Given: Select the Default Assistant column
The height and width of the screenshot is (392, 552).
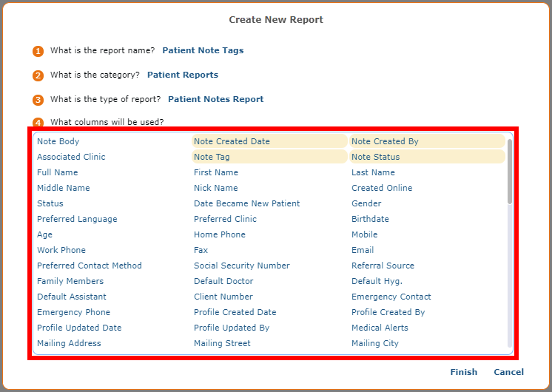Looking at the screenshot, I should [x=72, y=297].
